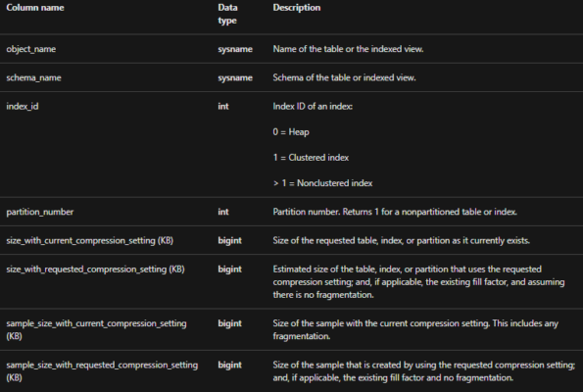Click the Description header
The height and width of the screenshot is (392, 583).
tap(296, 8)
